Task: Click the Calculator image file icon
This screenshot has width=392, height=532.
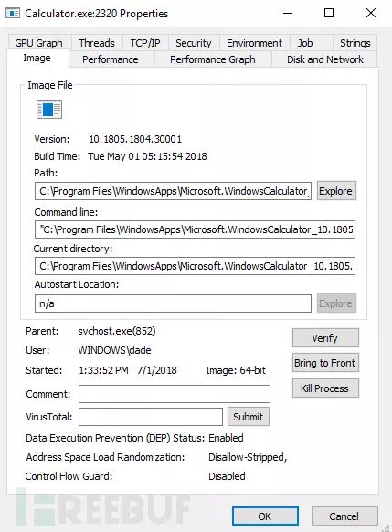Action: coord(49,110)
